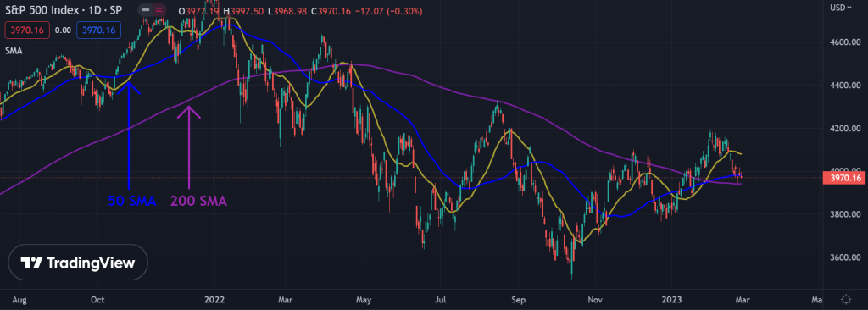Click the SMA indicator legend label

point(14,50)
